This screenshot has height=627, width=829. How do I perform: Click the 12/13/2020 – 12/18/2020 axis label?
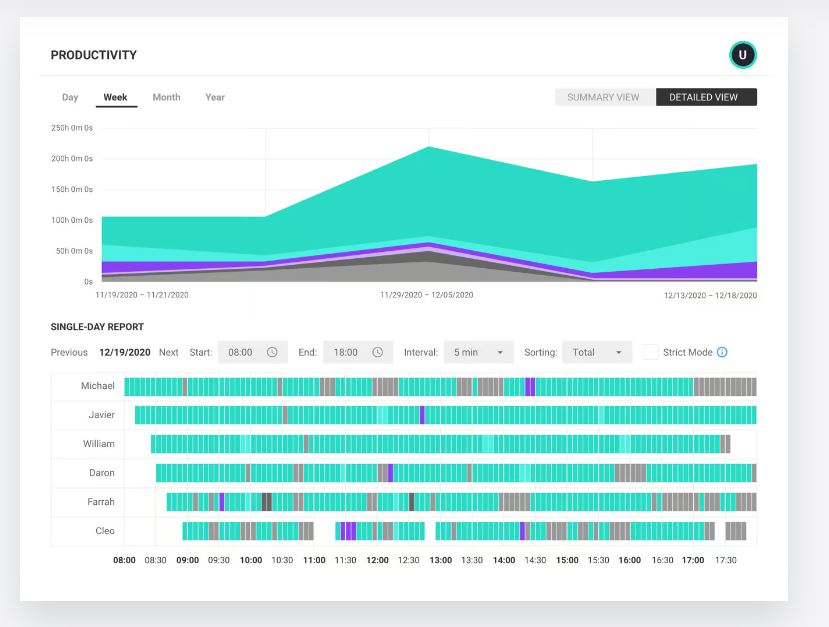pyautogui.click(x=711, y=296)
